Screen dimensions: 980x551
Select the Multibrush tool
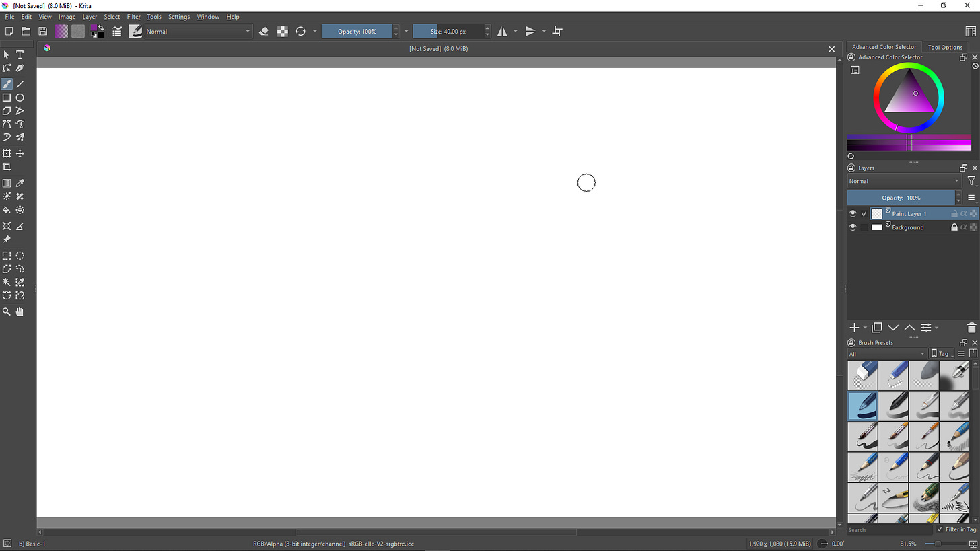click(x=20, y=137)
